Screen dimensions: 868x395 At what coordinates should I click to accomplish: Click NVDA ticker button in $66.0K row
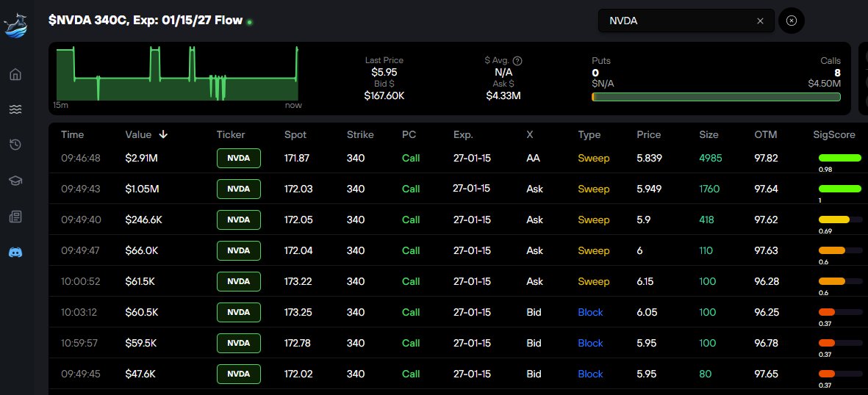[239, 250]
